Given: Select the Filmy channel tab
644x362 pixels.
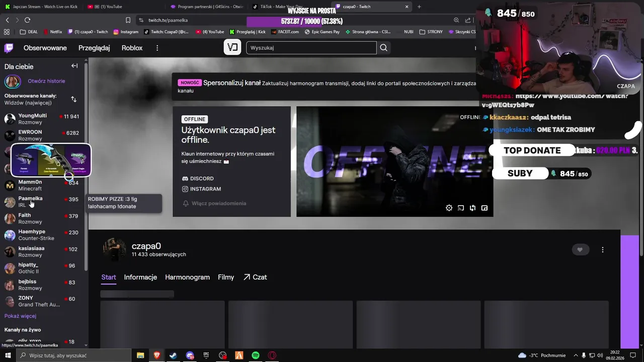Looking at the screenshot, I should [226, 277].
